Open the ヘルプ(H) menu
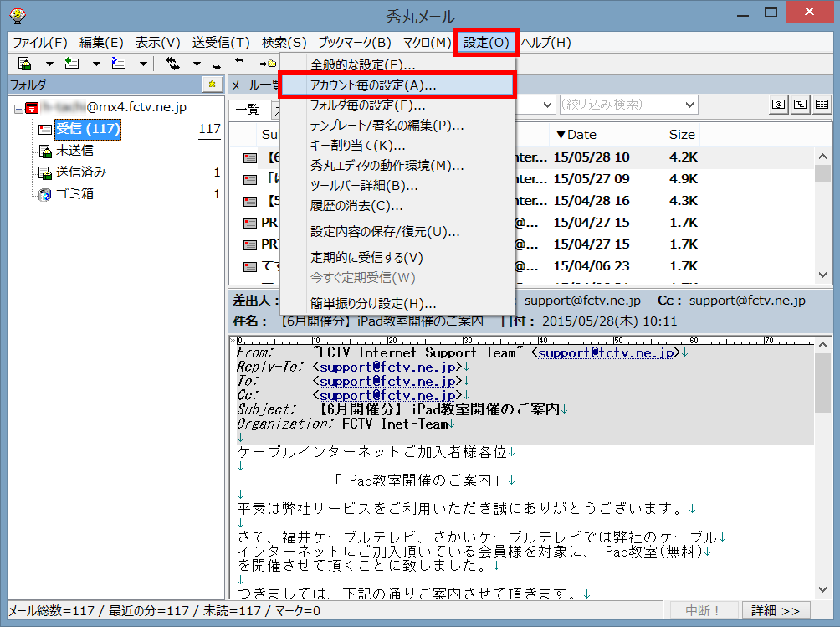The height and width of the screenshot is (627, 840). [x=545, y=43]
